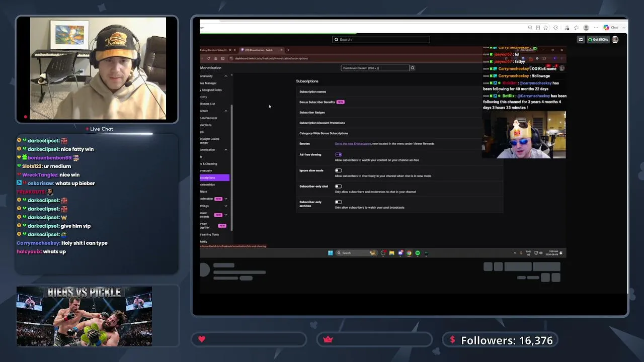Viewport: 644px width, 362px height.
Task: Click the heart icon in bottom bar
Action: tap(202, 339)
